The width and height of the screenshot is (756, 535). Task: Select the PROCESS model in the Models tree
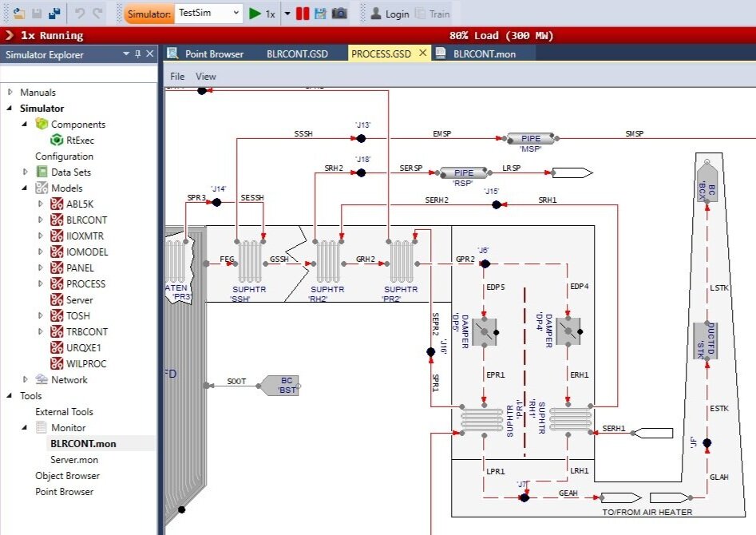(84, 283)
